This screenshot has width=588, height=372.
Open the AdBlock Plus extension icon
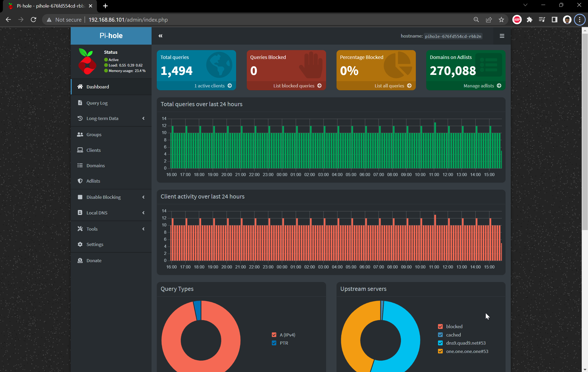[517, 20]
